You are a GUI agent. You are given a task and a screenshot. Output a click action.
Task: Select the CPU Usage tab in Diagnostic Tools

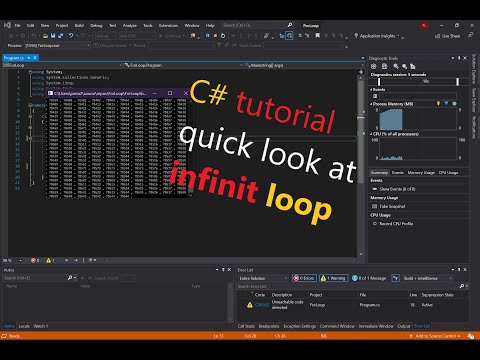click(x=448, y=172)
